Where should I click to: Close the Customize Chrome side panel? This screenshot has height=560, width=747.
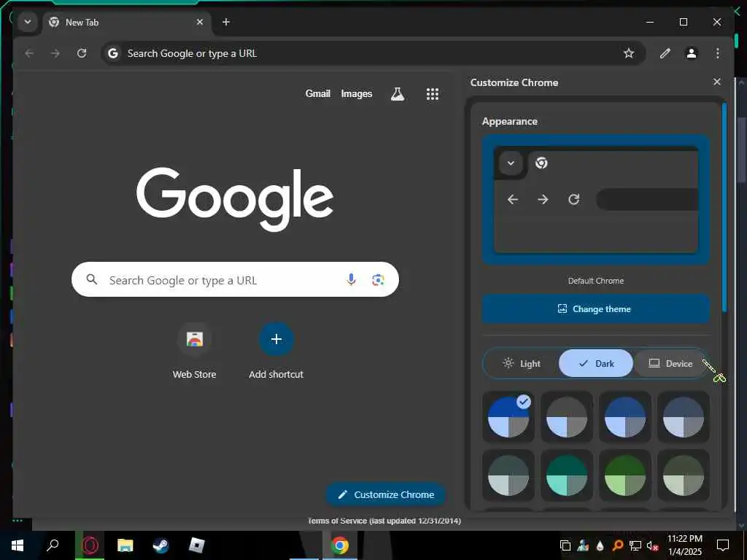coord(716,82)
